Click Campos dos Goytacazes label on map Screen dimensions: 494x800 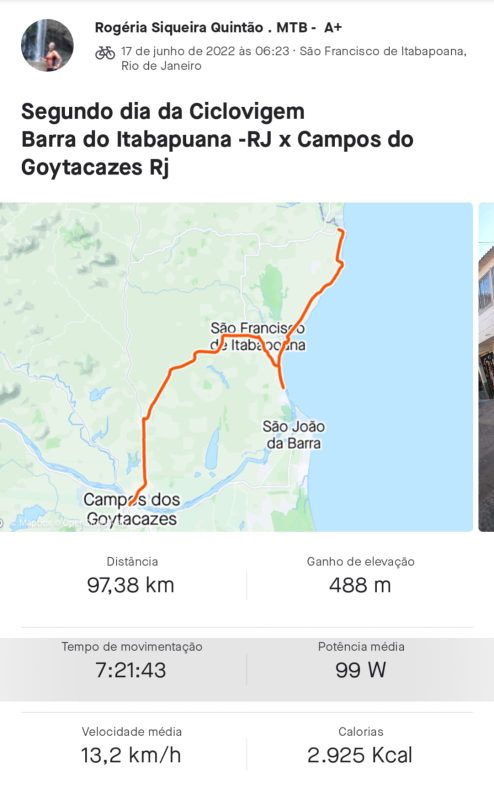pos(132,509)
